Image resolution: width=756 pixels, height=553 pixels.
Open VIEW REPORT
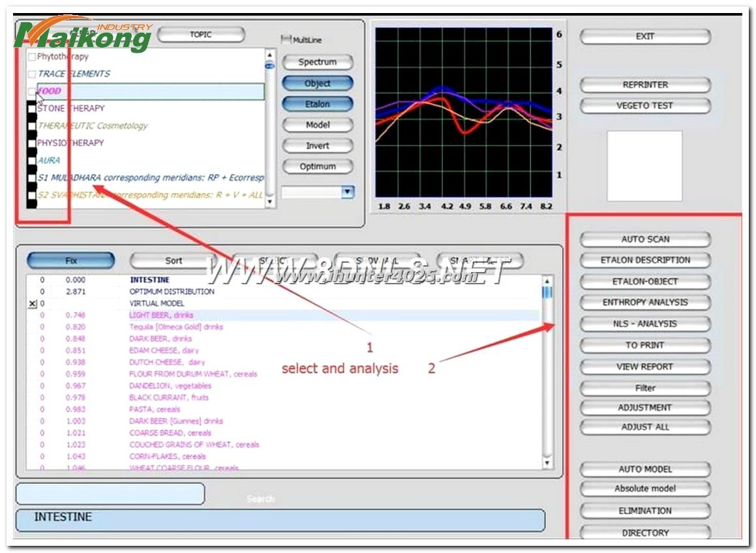point(645,366)
